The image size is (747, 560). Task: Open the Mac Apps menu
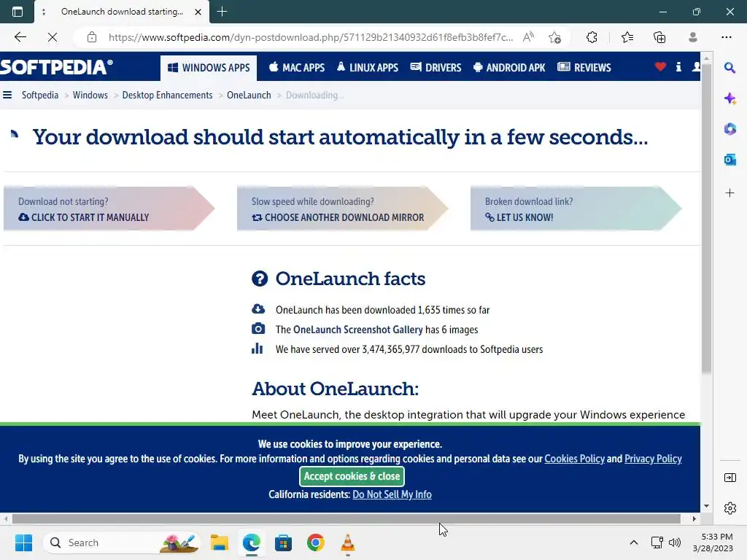(297, 68)
